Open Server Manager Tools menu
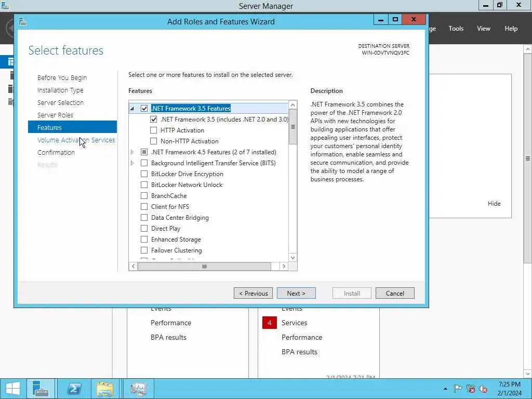The width and height of the screenshot is (532, 399). point(456,29)
